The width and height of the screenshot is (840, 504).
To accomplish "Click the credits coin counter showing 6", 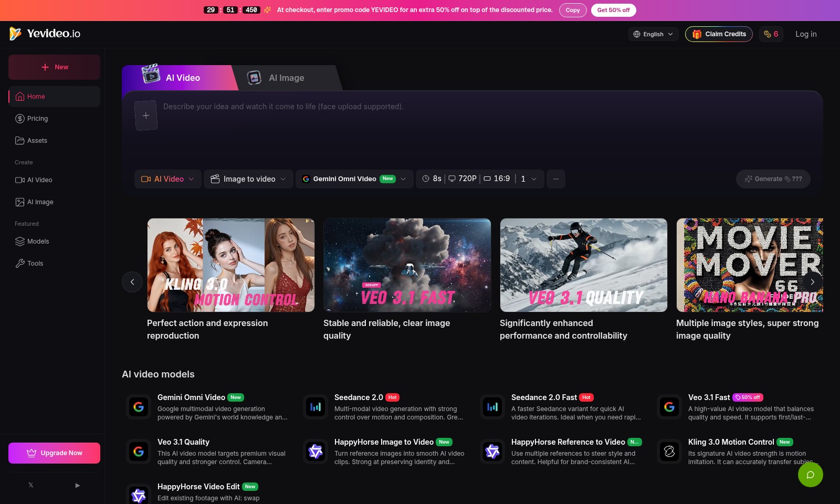I will (x=771, y=34).
